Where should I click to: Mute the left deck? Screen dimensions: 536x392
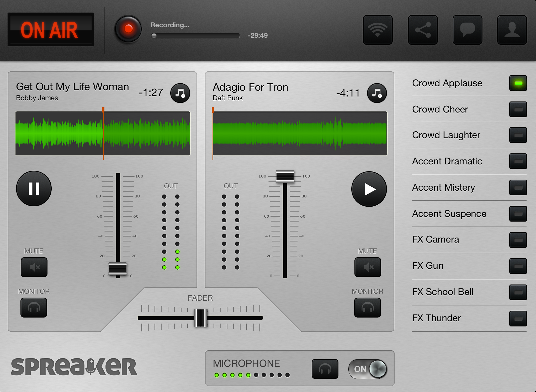coord(34,267)
